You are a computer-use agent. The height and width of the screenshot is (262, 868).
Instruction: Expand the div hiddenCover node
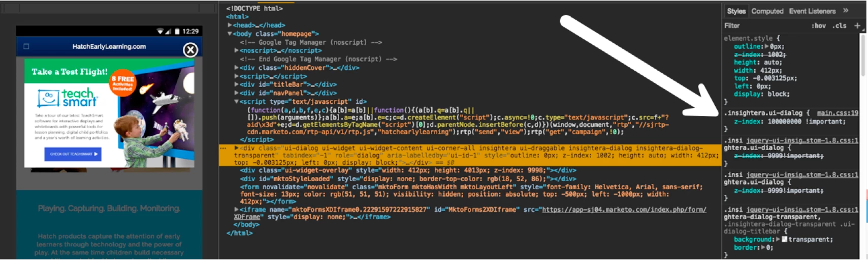coord(237,68)
